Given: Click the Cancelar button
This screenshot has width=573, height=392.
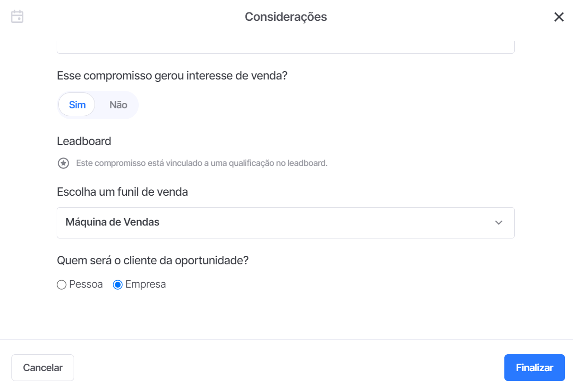Looking at the screenshot, I should click(43, 368).
